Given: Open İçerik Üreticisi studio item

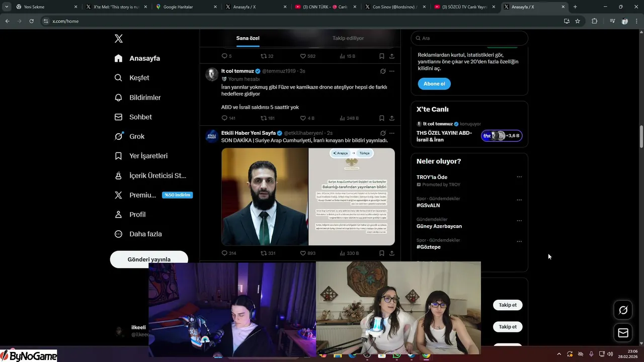Looking at the screenshot, I should point(150,175).
